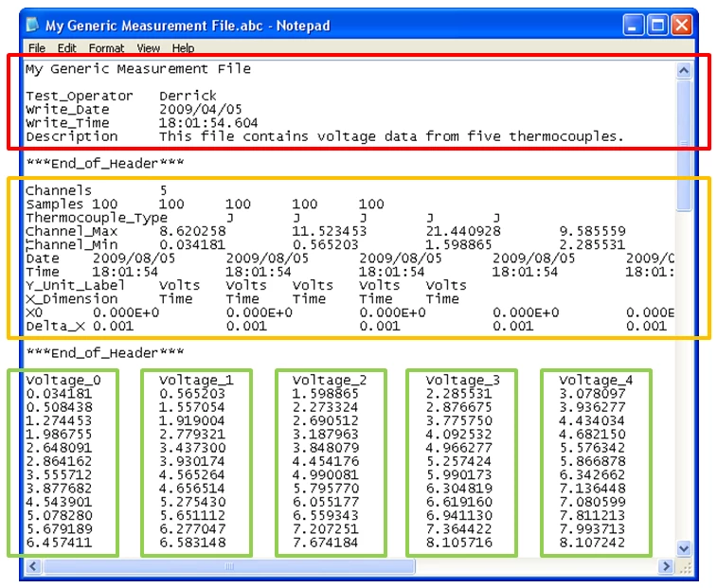Click the horizontal scrollbar thumb
The height and width of the screenshot is (588, 717).
pyautogui.click(x=227, y=566)
